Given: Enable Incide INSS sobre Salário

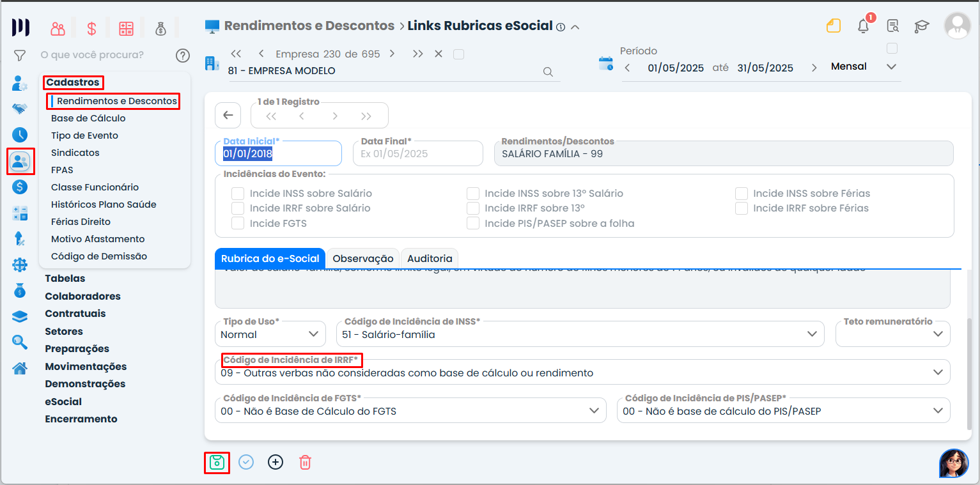Looking at the screenshot, I should point(238,193).
